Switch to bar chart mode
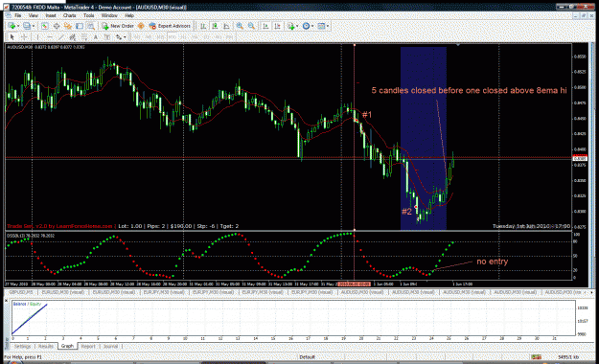This screenshot has width=599, height=364. click(203, 26)
